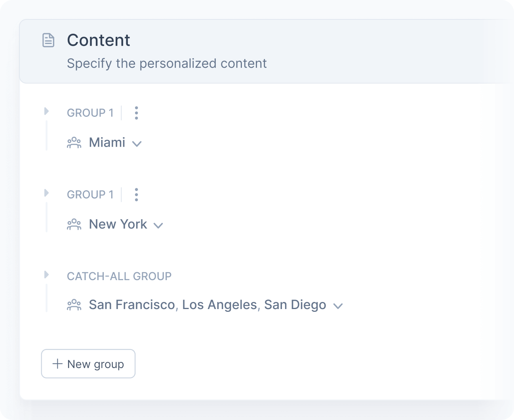Image resolution: width=514 pixels, height=420 pixels.
Task: Expand the first Group 1 section
Action: 47,111
